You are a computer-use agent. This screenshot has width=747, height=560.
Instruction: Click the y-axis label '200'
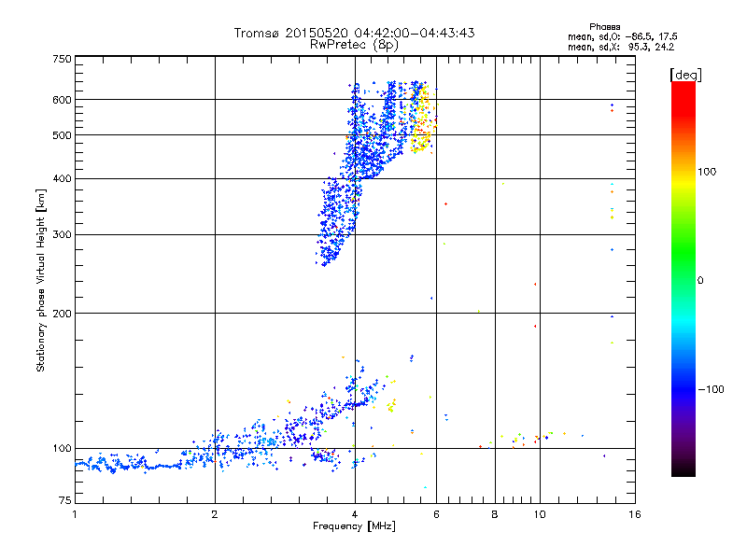tap(63, 314)
